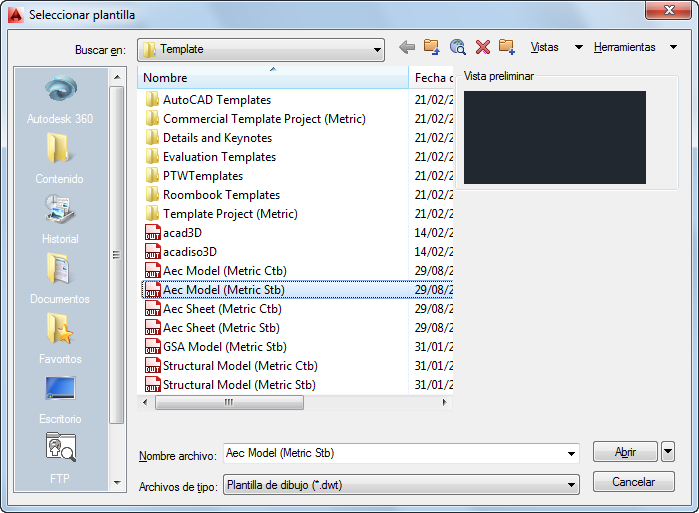Click the red delete X icon
Image resolution: width=699 pixels, height=513 pixels.
(483, 47)
